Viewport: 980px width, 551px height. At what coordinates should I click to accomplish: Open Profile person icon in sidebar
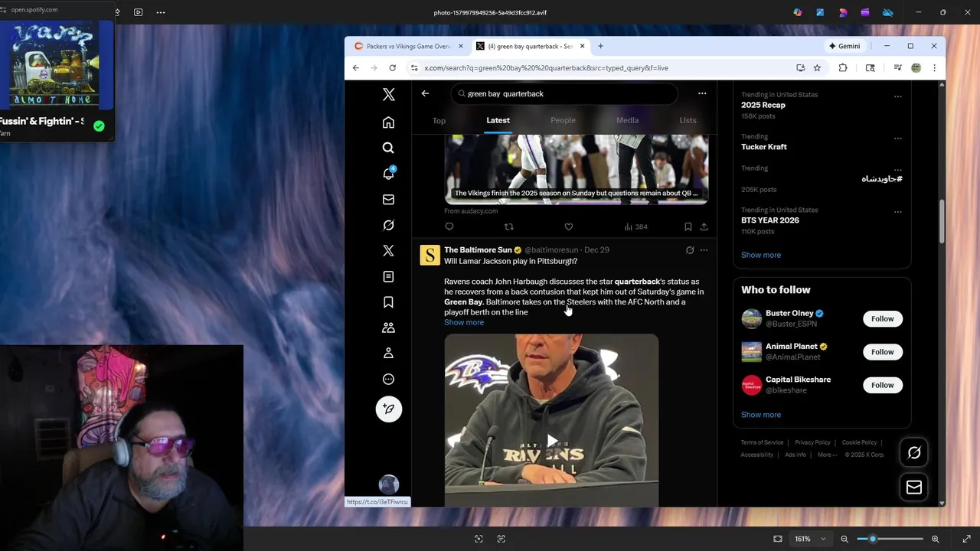click(x=388, y=353)
